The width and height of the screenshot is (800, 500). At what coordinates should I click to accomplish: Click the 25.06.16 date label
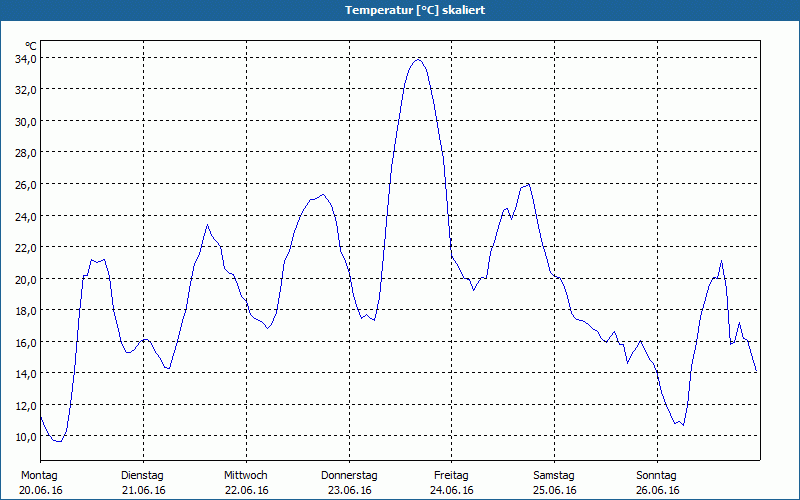pyautogui.click(x=555, y=490)
